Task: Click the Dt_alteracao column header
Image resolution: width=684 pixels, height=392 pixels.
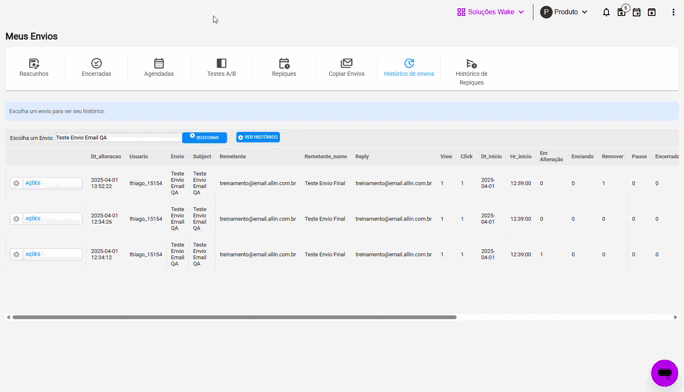Action: tap(106, 156)
